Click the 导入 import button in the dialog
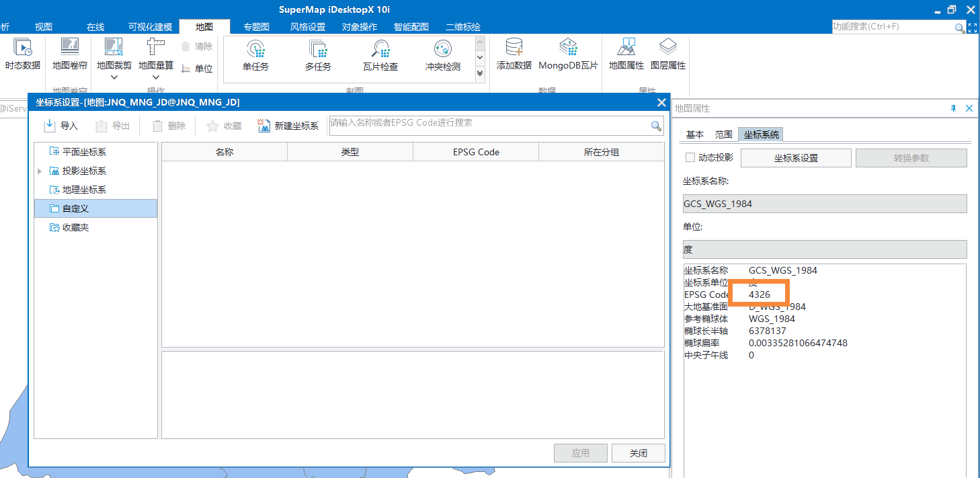Screen dimensions: 980x478 [x=61, y=126]
